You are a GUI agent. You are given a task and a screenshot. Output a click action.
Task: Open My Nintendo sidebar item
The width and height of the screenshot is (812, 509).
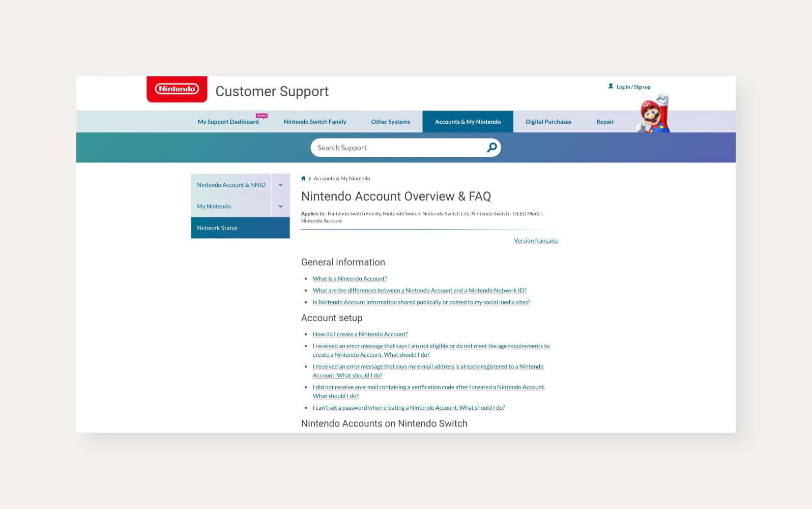point(231,206)
